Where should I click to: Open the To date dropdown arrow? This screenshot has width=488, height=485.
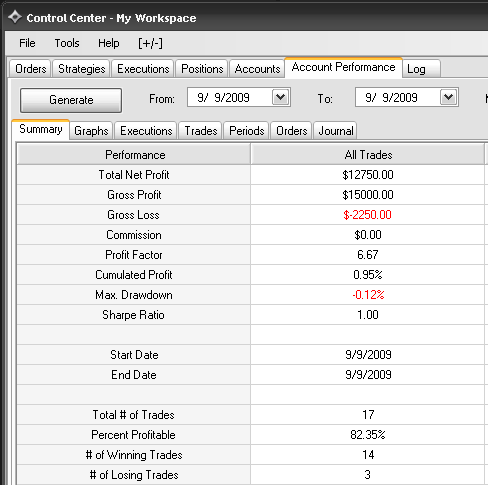click(449, 97)
